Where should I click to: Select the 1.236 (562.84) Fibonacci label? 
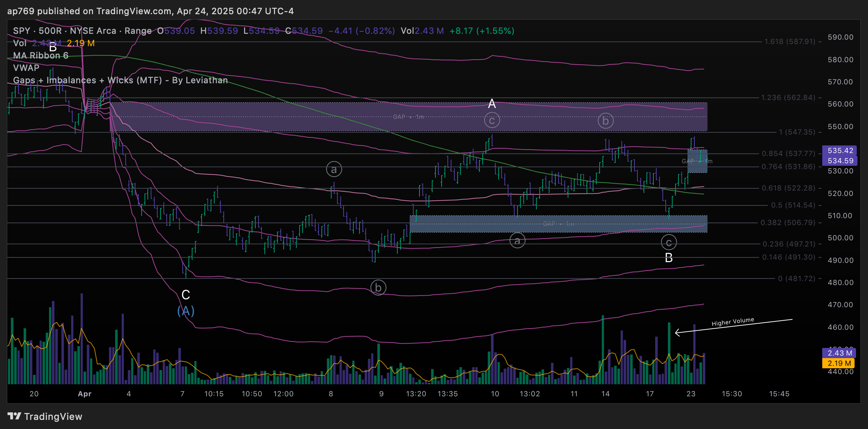(788, 97)
